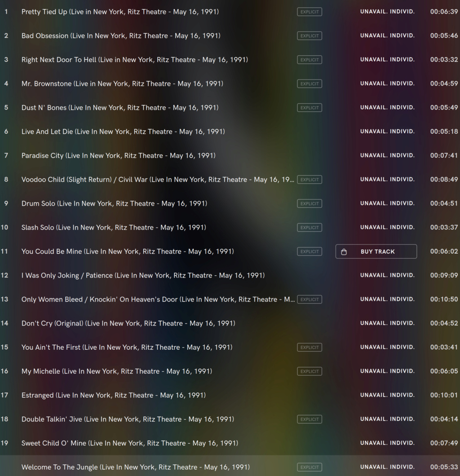This screenshot has width=460, height=476.
Task: Click Unavail. Individ. label on Live And Let Die
Action: click(x=387, y=132)
